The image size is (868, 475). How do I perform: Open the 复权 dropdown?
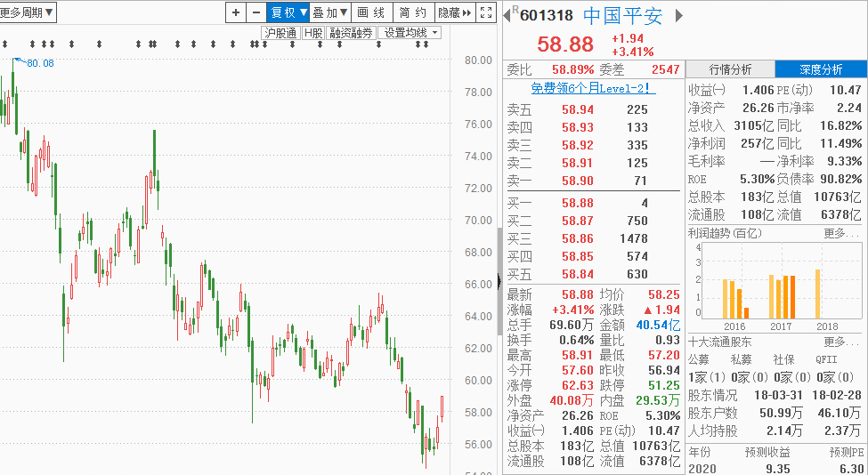coord(288,12)
